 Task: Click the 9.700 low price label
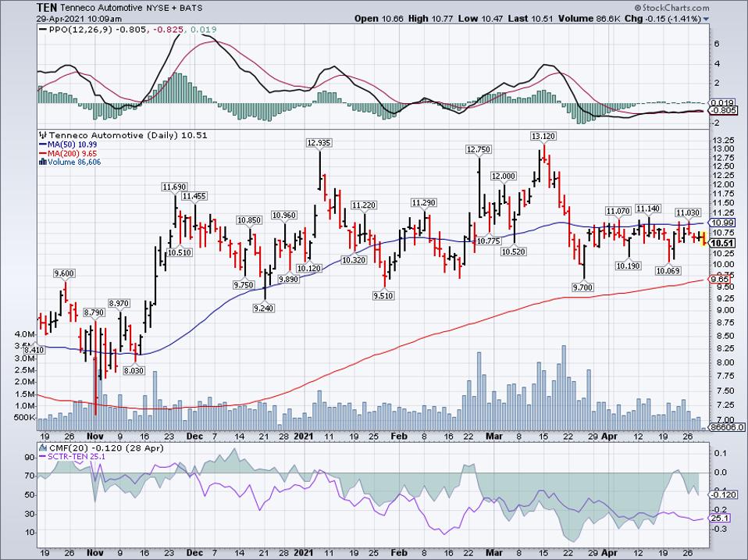[582, 287]
